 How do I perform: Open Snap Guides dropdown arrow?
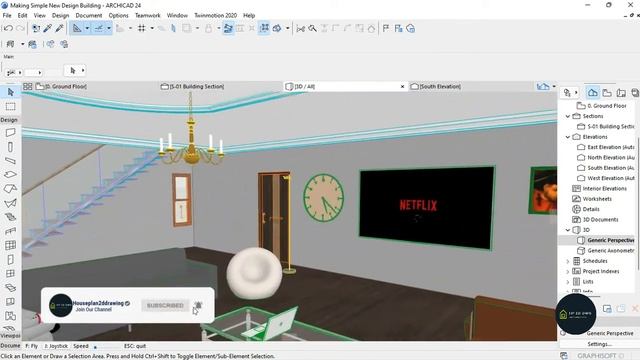click(x=109, y=28)
